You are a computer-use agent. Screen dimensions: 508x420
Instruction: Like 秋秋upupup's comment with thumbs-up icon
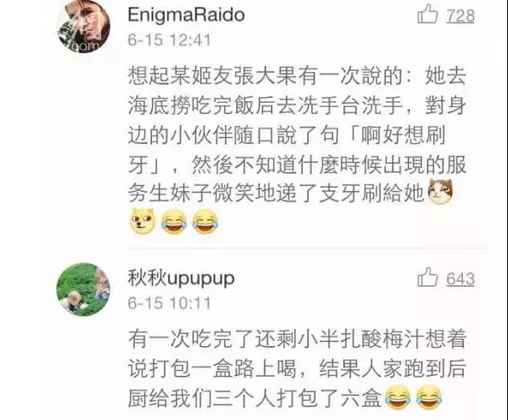(428, 277)
